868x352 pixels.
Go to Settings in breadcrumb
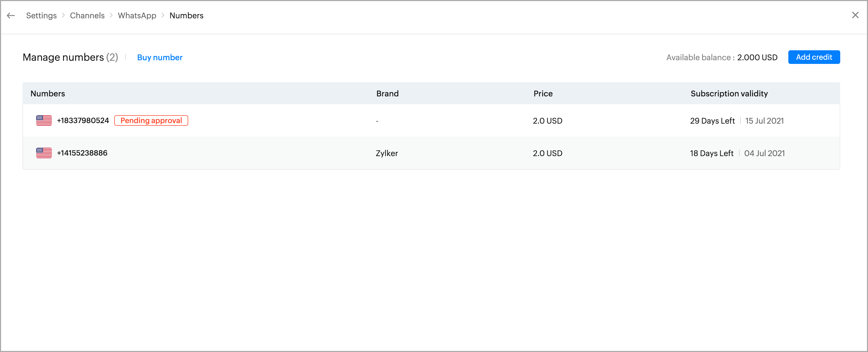click(x=41, y=15)
